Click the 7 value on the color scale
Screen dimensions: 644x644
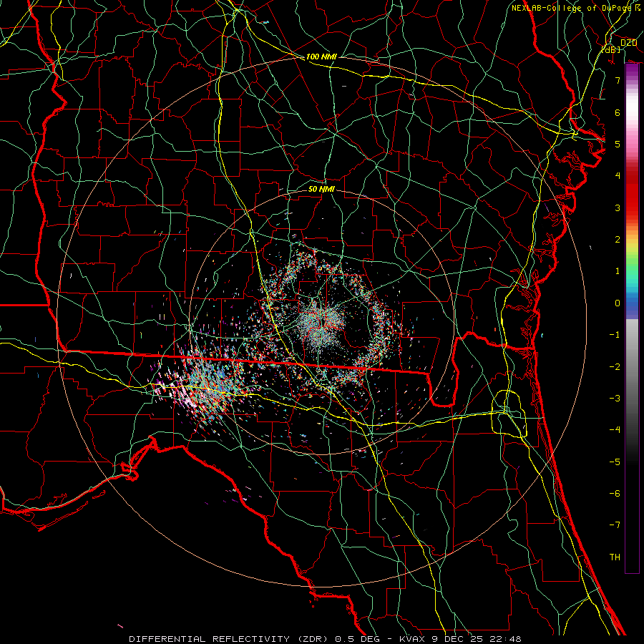point(618,80)
